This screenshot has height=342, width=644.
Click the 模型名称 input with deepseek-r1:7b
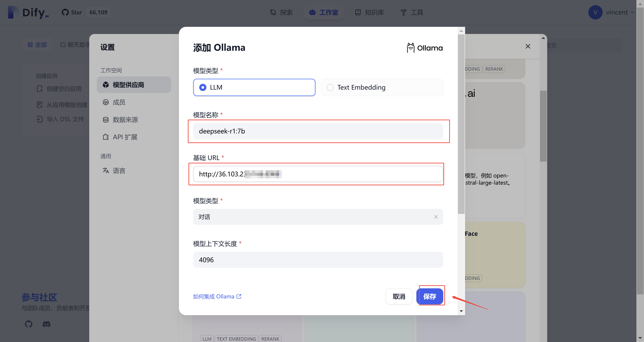point(318,131)
